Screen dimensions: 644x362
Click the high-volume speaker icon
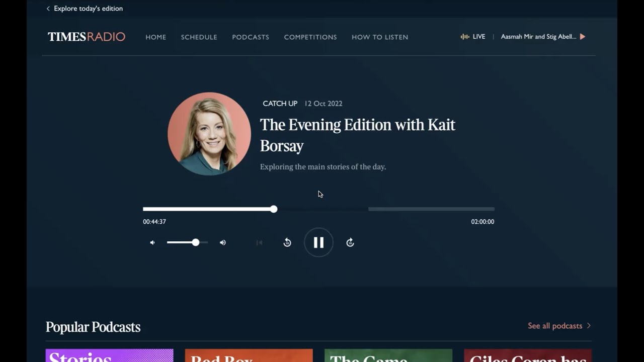pos(223,242)
